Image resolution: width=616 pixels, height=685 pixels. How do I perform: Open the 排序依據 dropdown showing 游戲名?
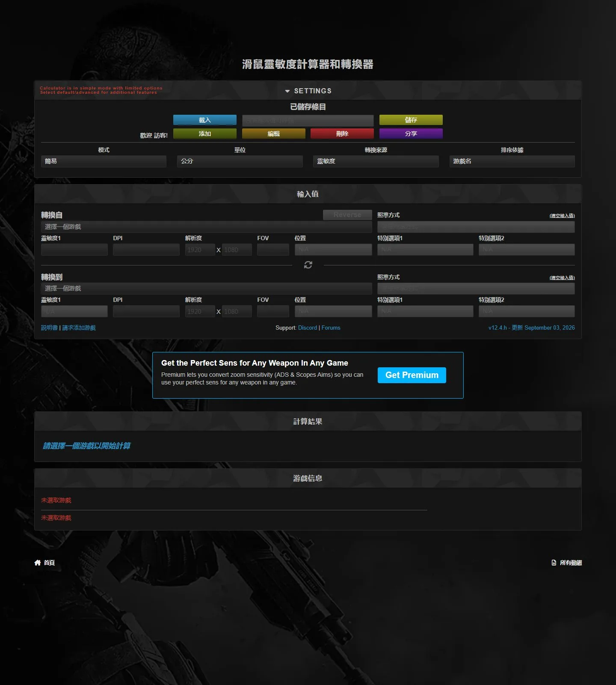512,161
